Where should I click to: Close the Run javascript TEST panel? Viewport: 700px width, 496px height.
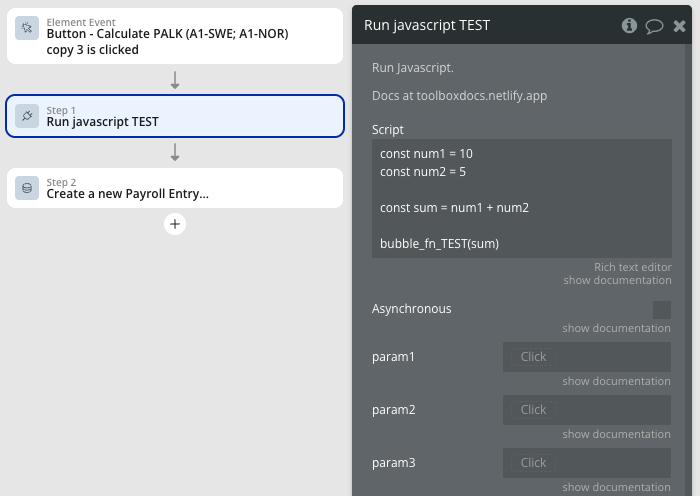(x=680, y=26)
